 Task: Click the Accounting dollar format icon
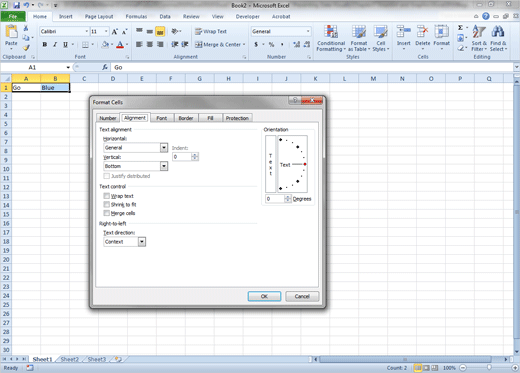click(x=256, y=44)
